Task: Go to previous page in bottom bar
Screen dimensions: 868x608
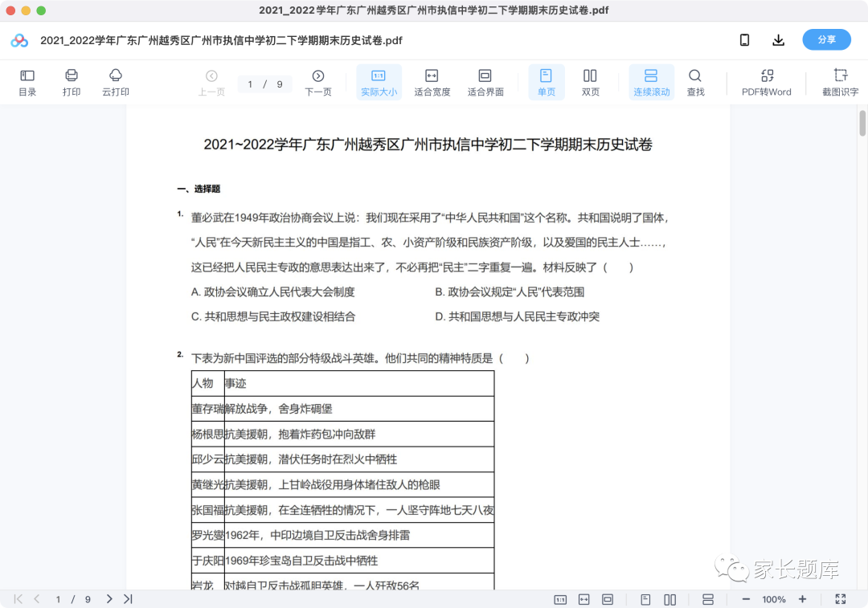Action: [x=36, y=599]
